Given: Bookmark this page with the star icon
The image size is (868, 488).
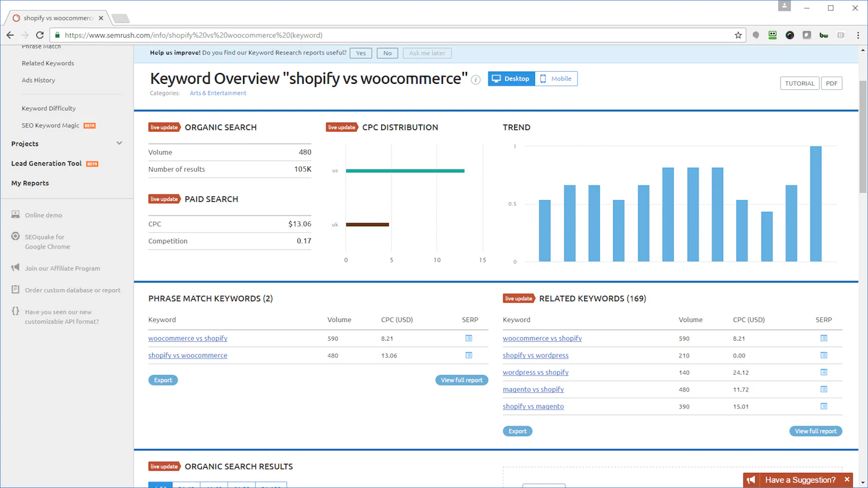Looking at the screenshot, I should coord(738,35).
